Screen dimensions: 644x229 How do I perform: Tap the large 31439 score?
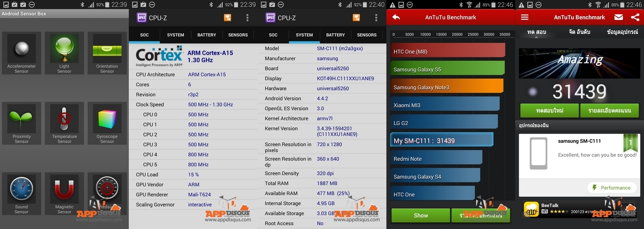click(580, 92)
